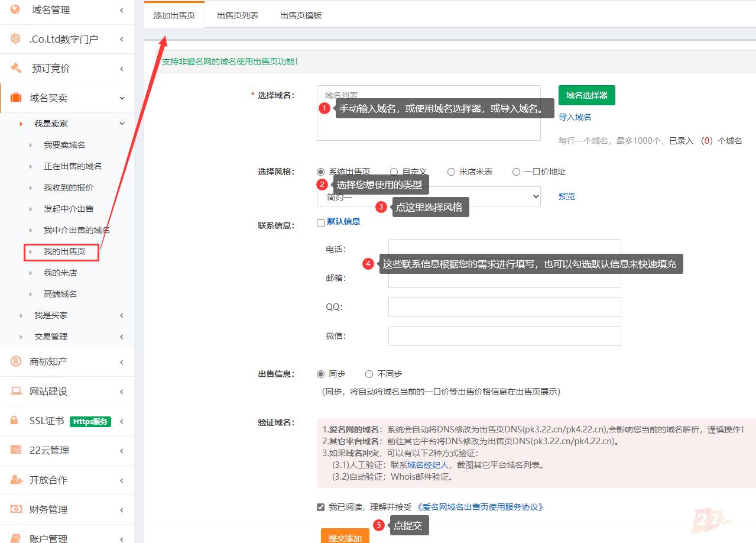
Task: Click the green 域名选择器 button
Action: [x=586, y=95]
